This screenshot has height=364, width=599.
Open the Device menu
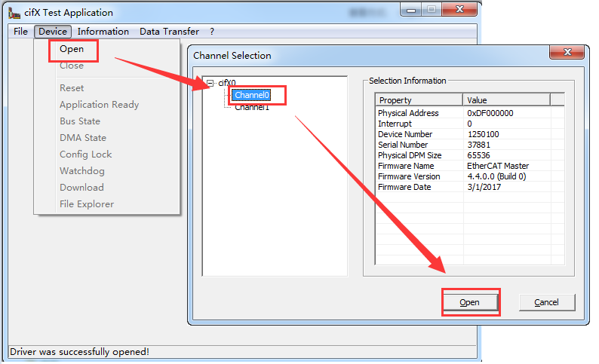(x=53, y=32)
